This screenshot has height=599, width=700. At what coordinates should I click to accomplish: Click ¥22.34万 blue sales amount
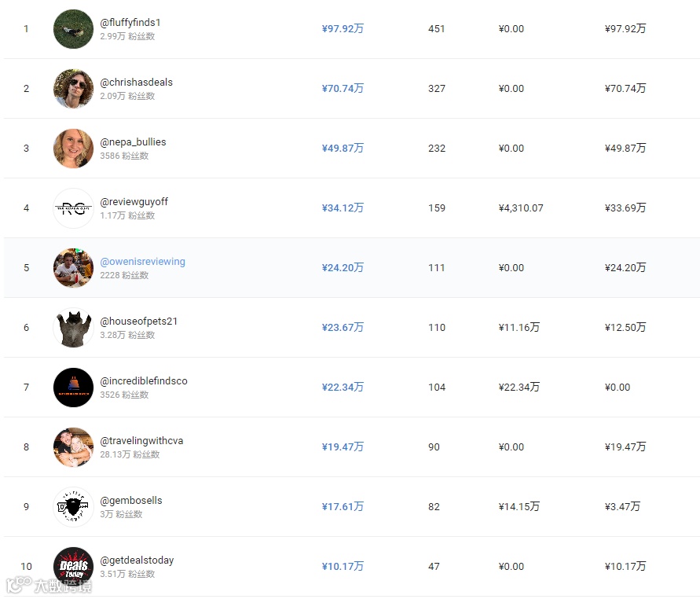click(343, 387)
